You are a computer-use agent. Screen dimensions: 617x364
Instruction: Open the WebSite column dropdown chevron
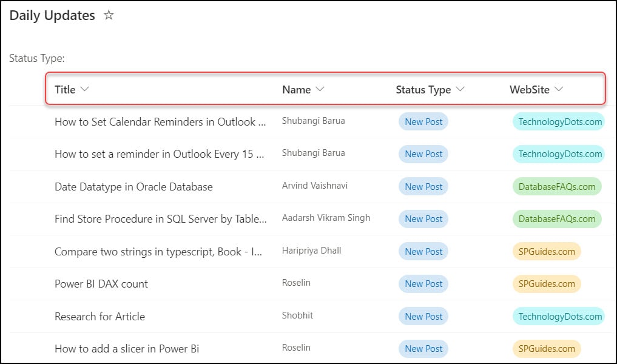coord(559,89)
